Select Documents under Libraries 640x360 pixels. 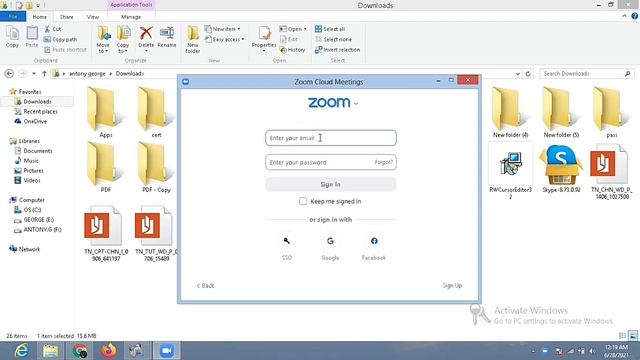pos(38,151)
